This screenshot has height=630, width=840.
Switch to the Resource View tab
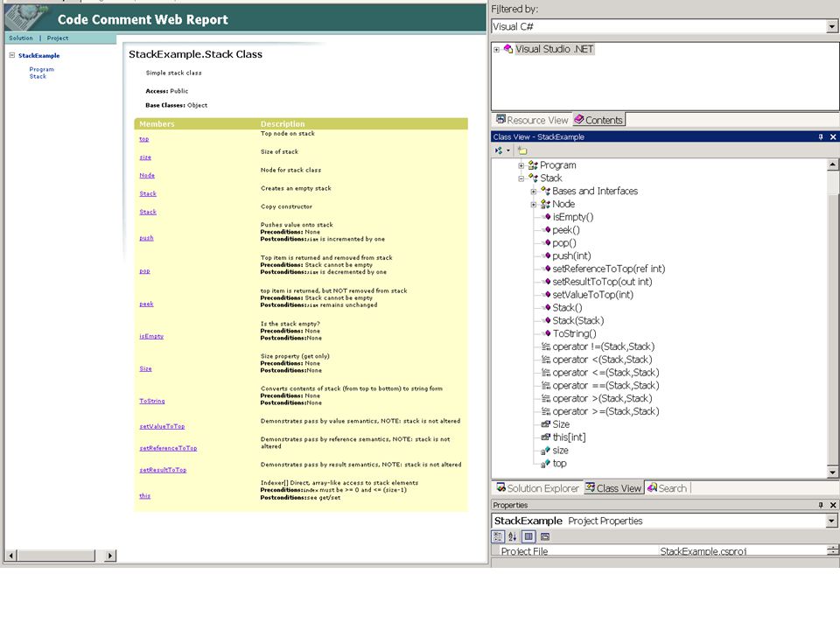click(532, 120)
